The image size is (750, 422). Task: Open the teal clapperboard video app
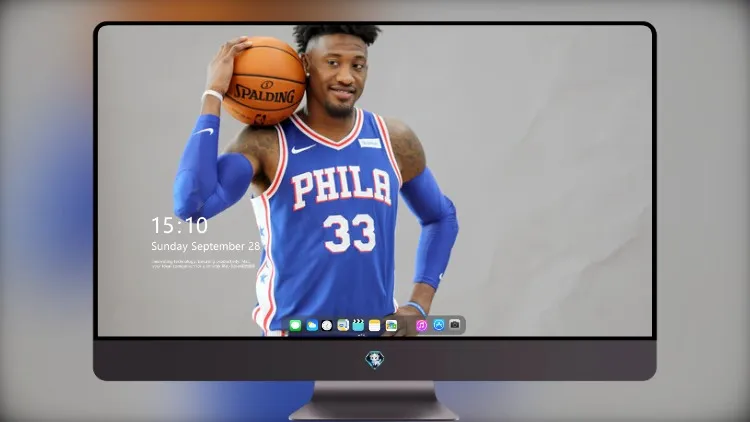pyautogui.click(x=358, y=326)
